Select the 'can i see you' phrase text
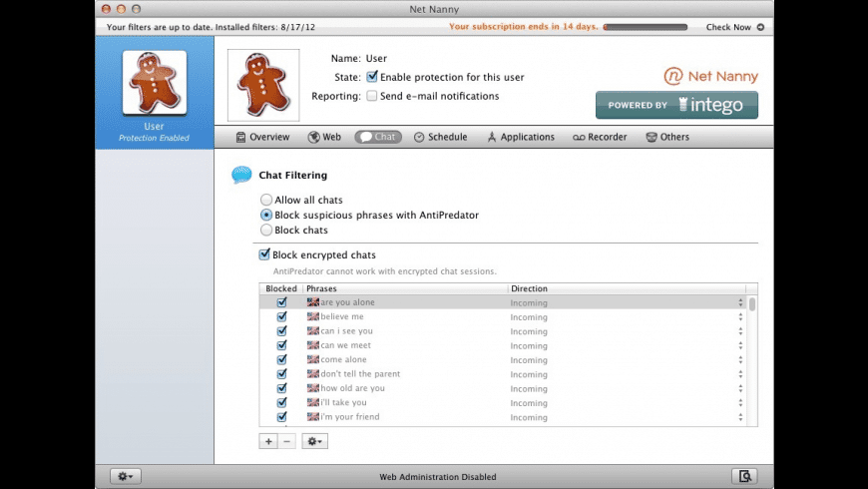 tap(346, 331)
